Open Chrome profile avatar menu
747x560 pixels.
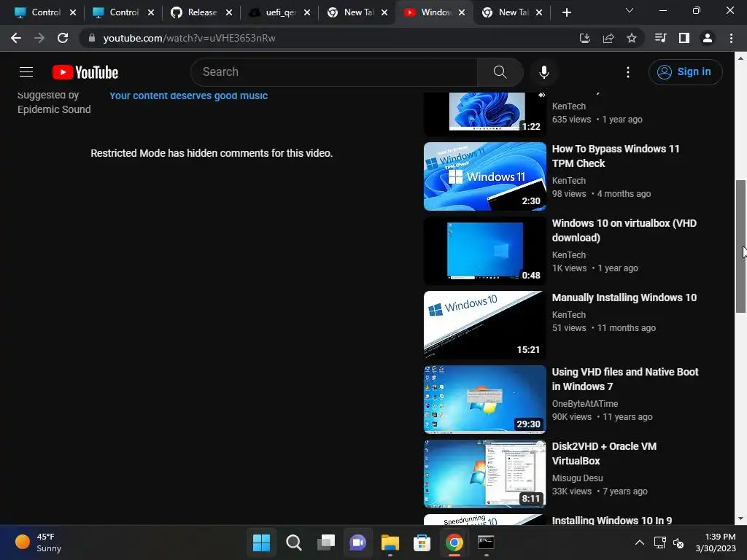click(707, 38)
